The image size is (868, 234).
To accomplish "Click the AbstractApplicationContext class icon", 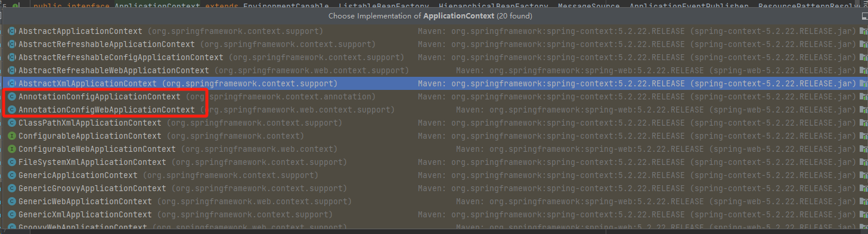I will point(11,31).
